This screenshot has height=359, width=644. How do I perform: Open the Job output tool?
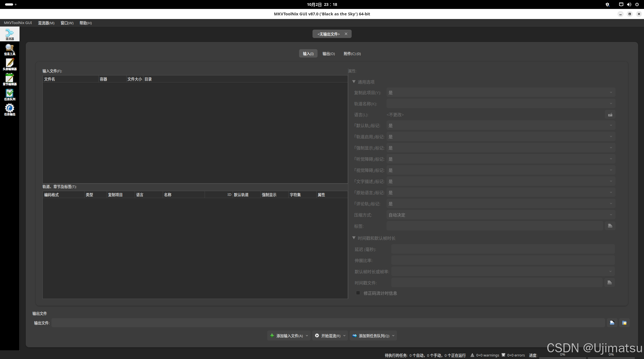[10, 110]
